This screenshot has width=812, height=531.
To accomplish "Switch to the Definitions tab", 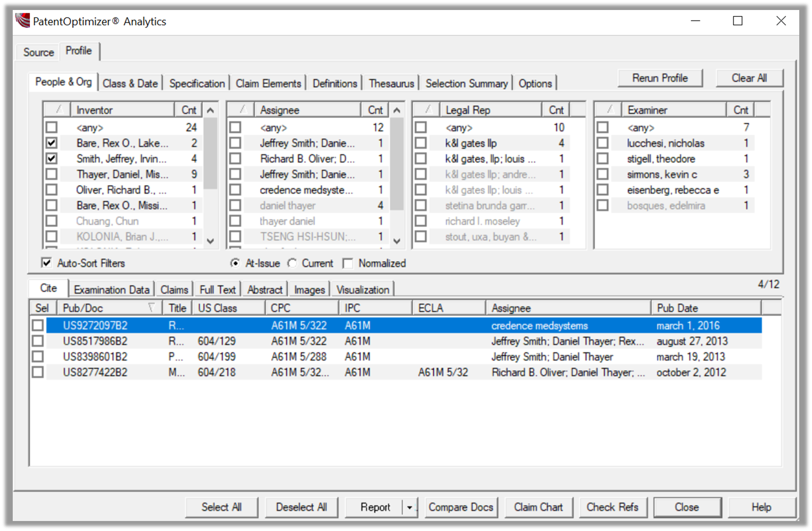I will point(335,84).
